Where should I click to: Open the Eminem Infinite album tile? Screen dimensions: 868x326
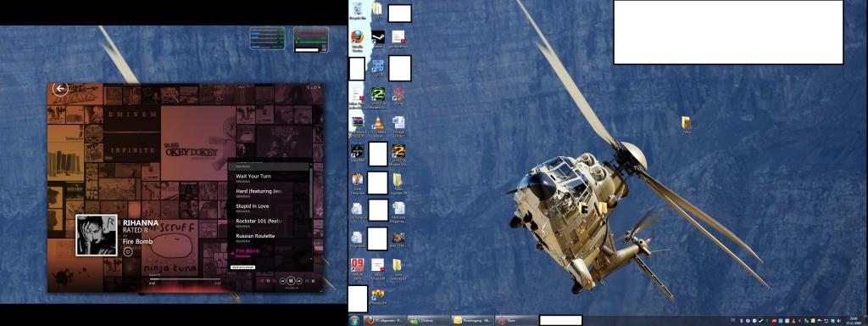pyautogui.click(x=131, y=133)
